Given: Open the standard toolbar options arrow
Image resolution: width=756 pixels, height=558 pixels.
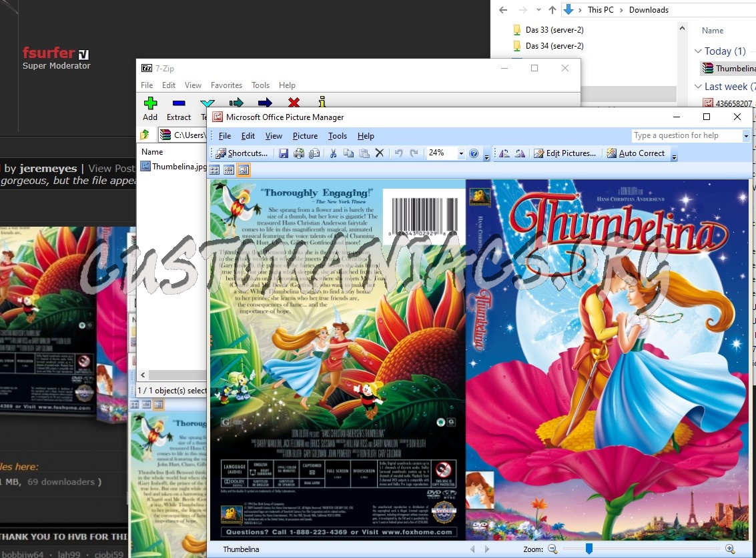Looking at the screenshot, I should pos(486,156).
